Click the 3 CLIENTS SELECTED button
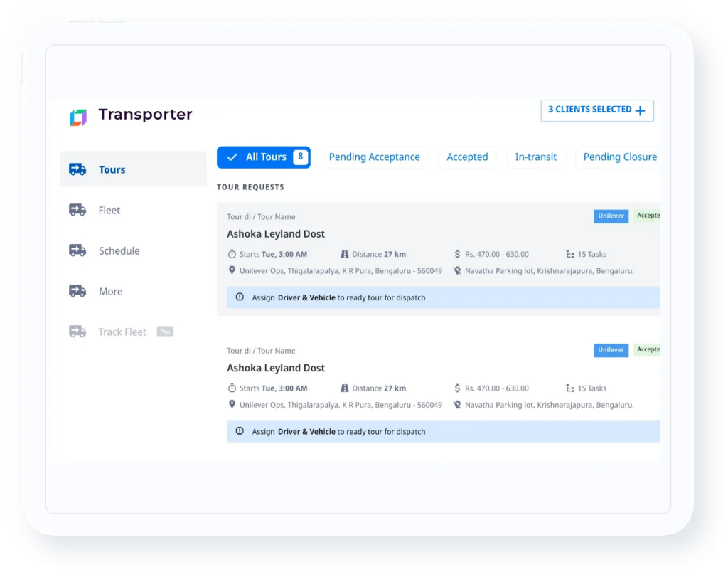 coord(591,110)
